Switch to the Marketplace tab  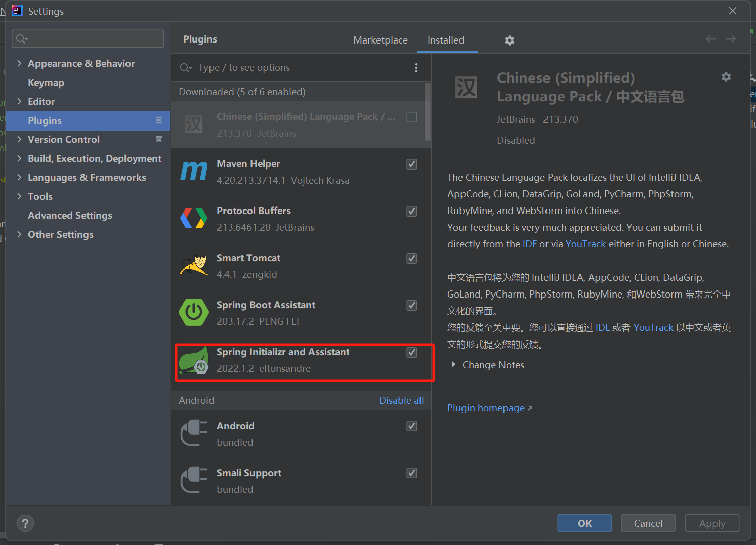(381, 40)
